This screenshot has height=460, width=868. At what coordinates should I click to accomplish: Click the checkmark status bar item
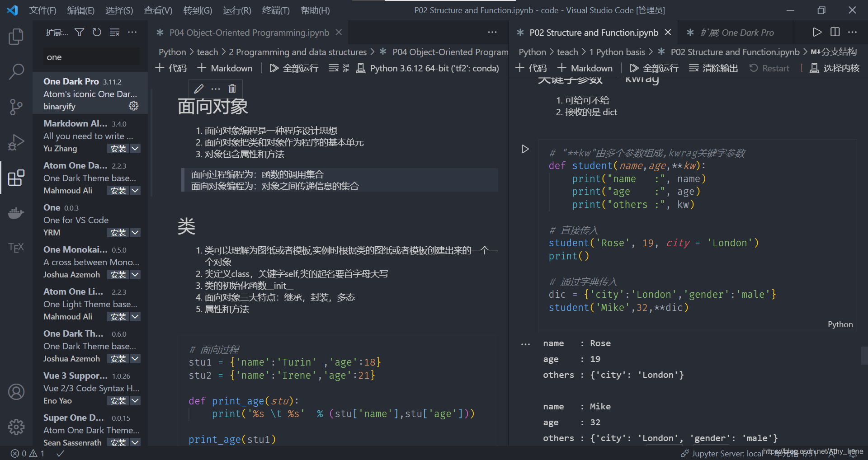pos(60,453)
